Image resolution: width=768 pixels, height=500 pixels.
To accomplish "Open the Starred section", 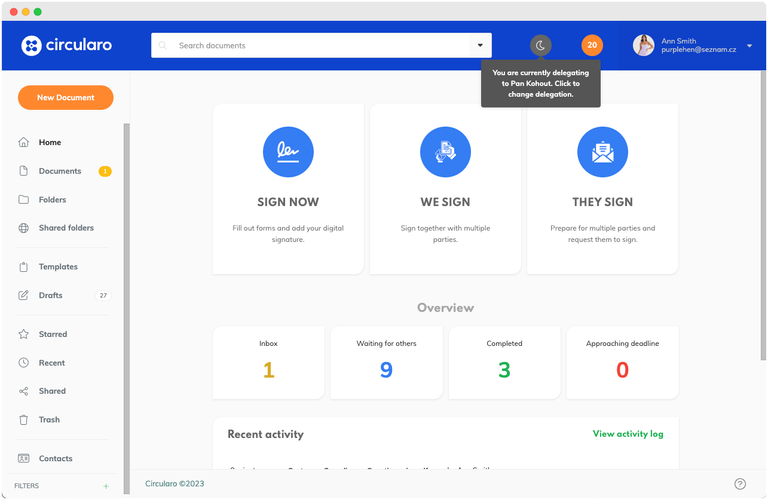I will coord(53,334).
